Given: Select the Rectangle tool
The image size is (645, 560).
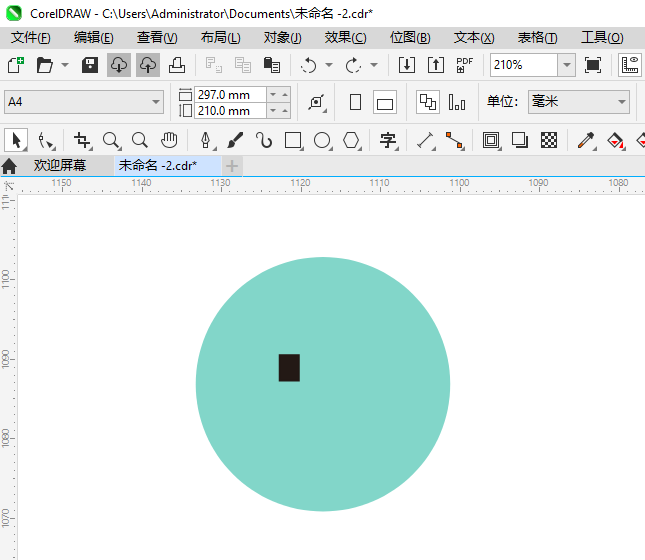Looking at the screenshot, I should (x=293, y=141).
